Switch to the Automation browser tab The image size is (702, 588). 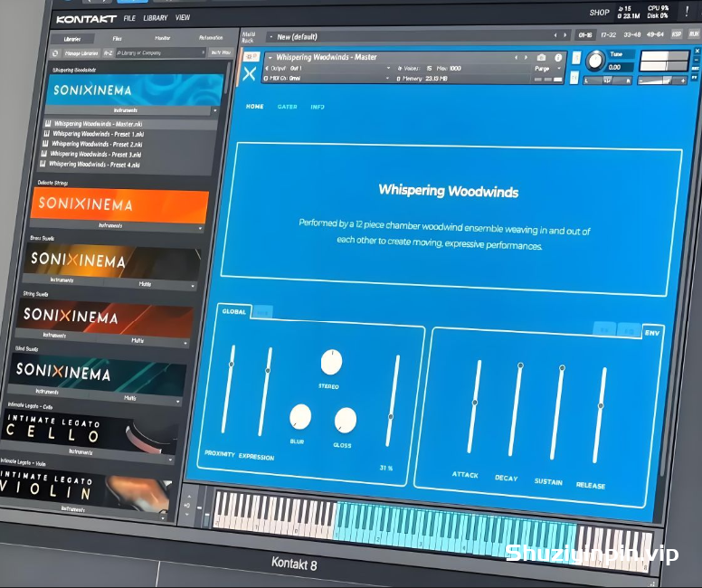click(211, 38)
